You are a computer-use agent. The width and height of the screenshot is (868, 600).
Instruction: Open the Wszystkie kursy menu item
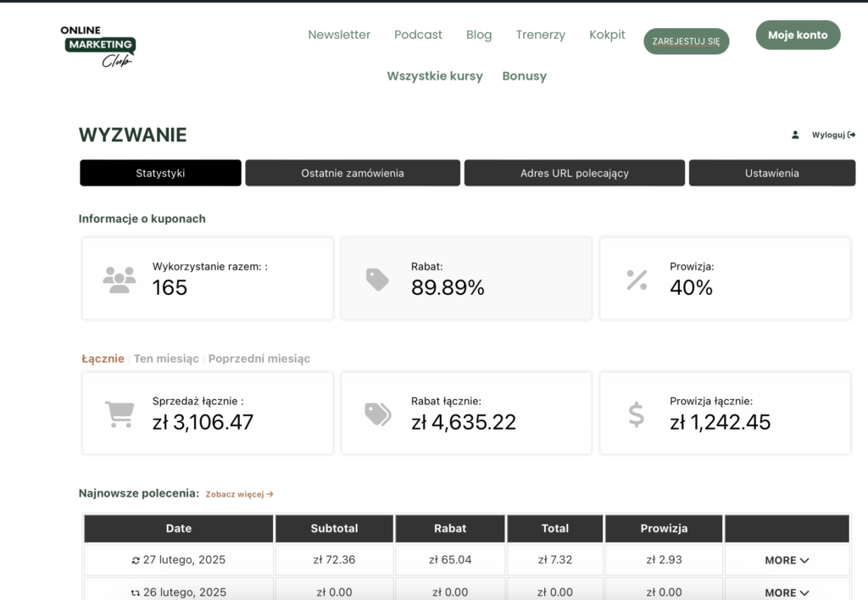(435, 76)
